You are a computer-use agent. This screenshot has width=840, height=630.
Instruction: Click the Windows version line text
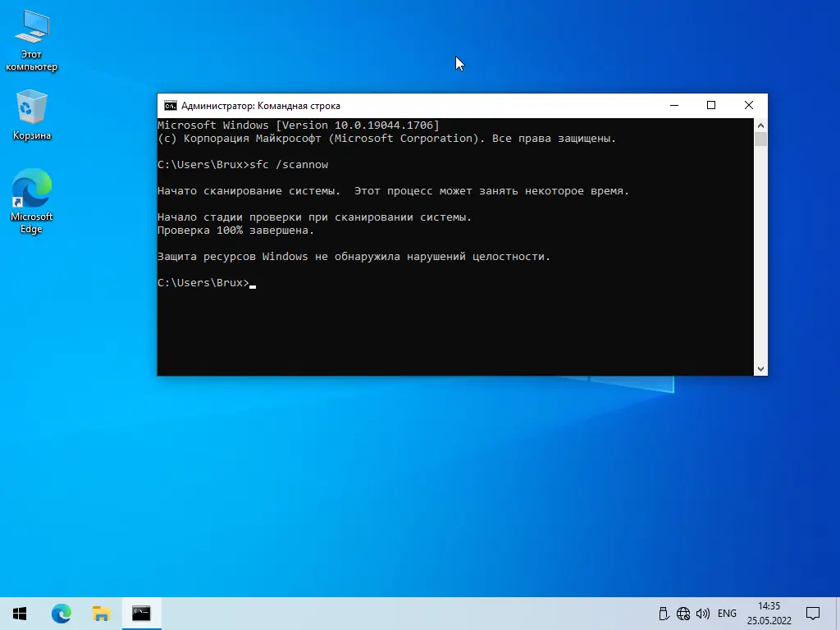pos(299,126)
